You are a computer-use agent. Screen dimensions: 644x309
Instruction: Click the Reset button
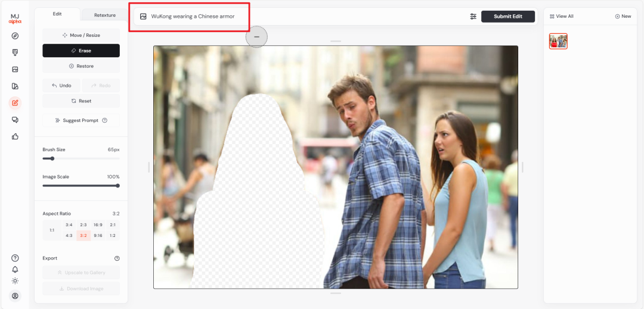tap(81, 101)
